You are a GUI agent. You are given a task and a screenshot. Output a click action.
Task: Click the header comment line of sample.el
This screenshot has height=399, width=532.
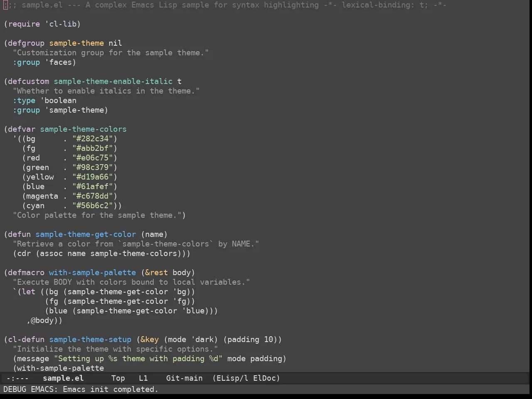[225, 5]
